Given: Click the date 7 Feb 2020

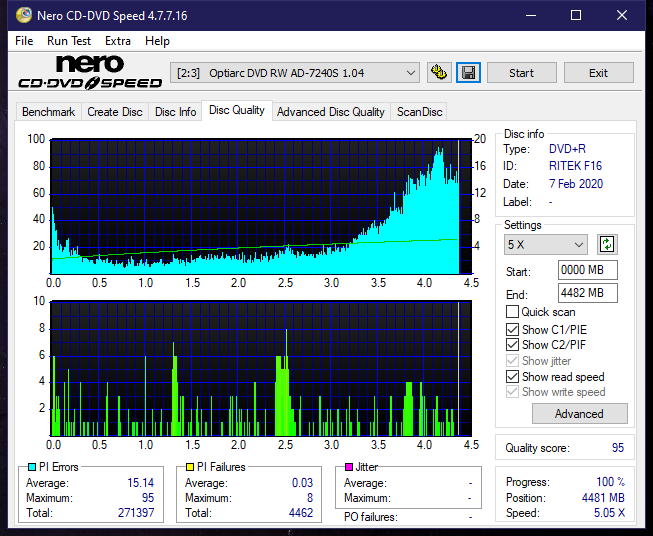Looking at the screenshot, I should [x=576, y=184].
